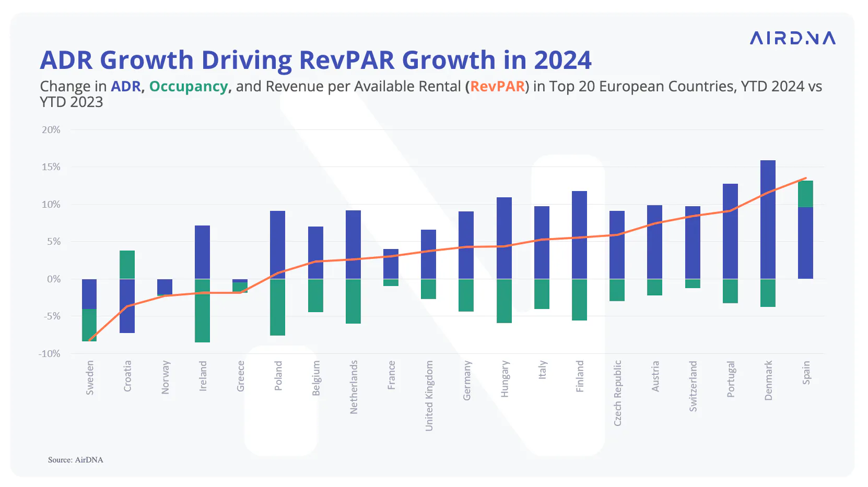Screen dimensions: 868x487
Task: Click the Spain axis label
Action: pos(806,373)
